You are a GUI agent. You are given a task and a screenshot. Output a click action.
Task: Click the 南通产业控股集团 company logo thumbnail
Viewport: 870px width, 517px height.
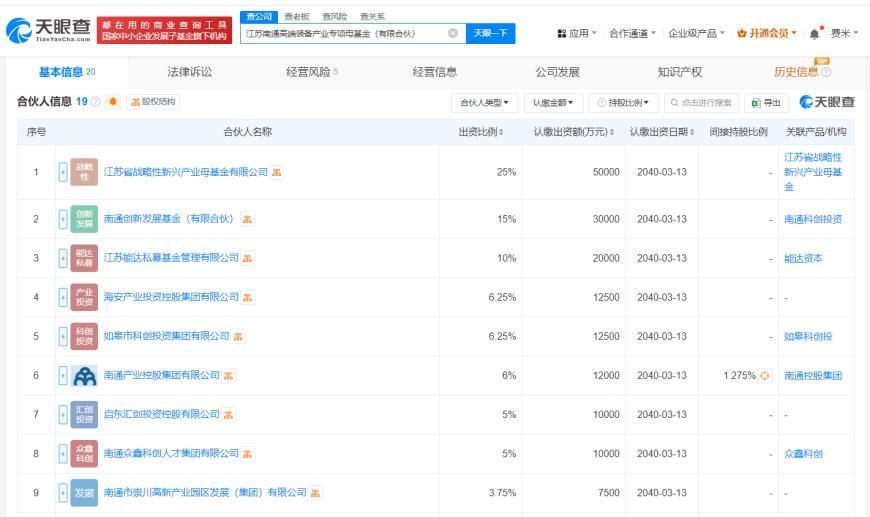[x=85, y=375]
